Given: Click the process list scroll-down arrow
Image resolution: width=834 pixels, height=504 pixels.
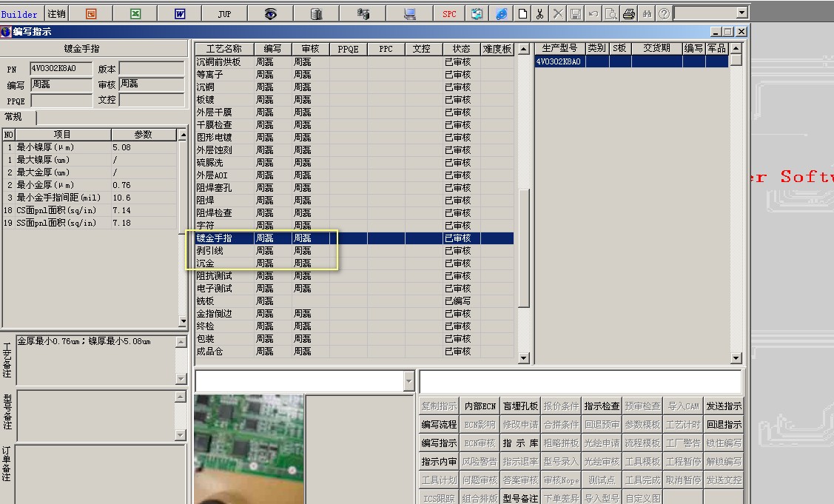Looking at the screenshot, I should 524,358.
